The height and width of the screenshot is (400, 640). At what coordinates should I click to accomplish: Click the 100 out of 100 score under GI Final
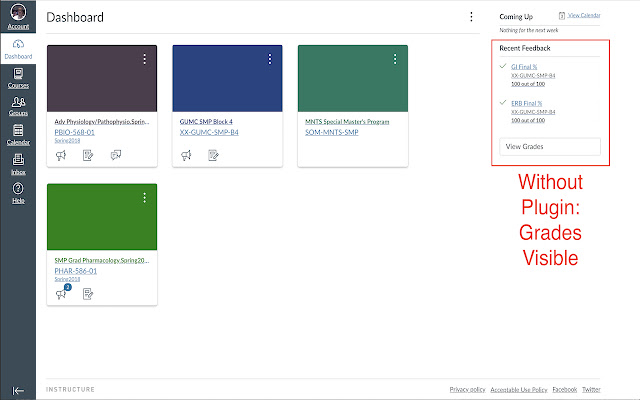click(528, 84)
